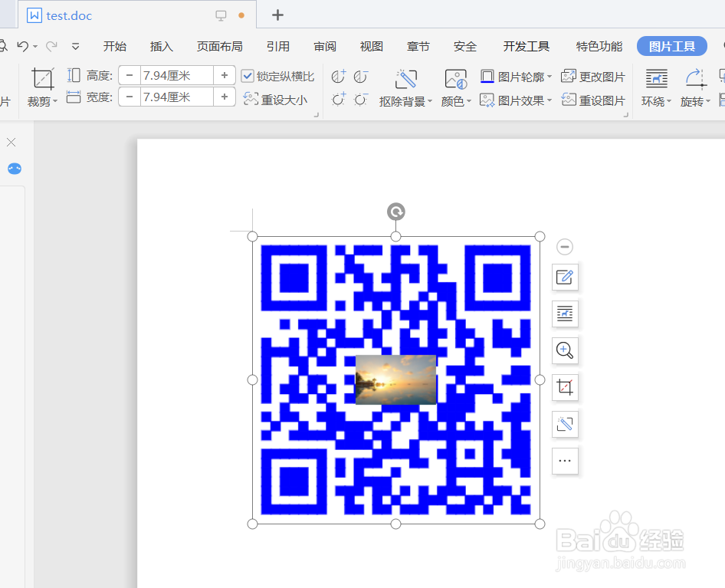Decrease picture width with minus button
The height and width of the screenshot is (588, 725).
130,97
